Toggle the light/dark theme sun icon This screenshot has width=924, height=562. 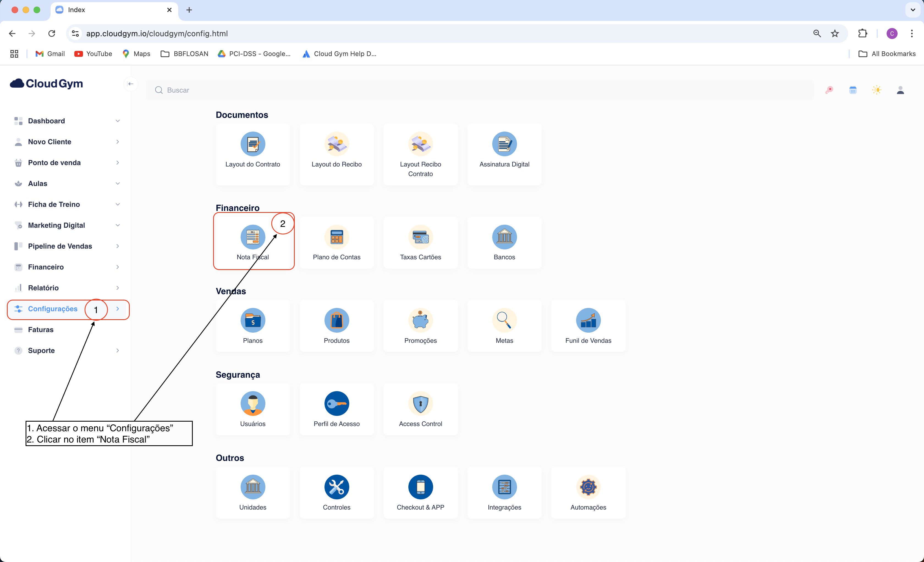pyautogui.click(x=876, y=90)
